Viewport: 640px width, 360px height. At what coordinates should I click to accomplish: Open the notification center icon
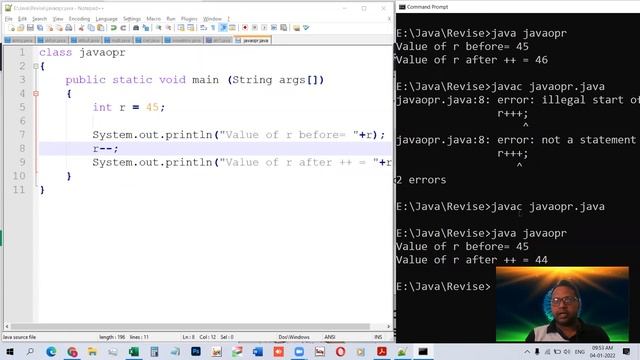tap(627, 351)
